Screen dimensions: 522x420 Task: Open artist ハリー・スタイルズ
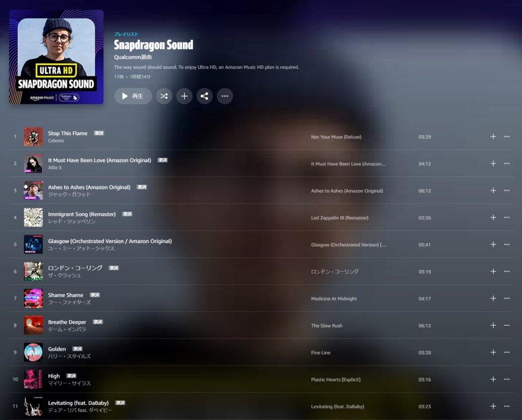(x=69, y=356)
